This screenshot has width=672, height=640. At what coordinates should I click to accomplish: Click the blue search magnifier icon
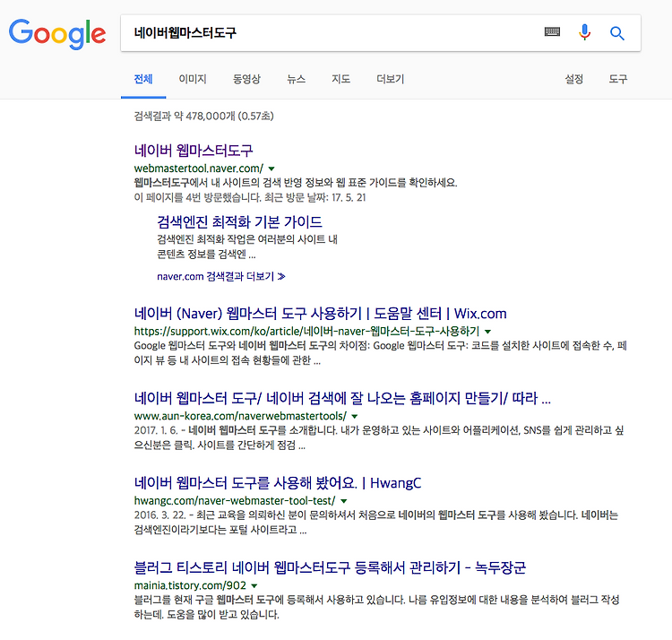(x=617, y=33)
